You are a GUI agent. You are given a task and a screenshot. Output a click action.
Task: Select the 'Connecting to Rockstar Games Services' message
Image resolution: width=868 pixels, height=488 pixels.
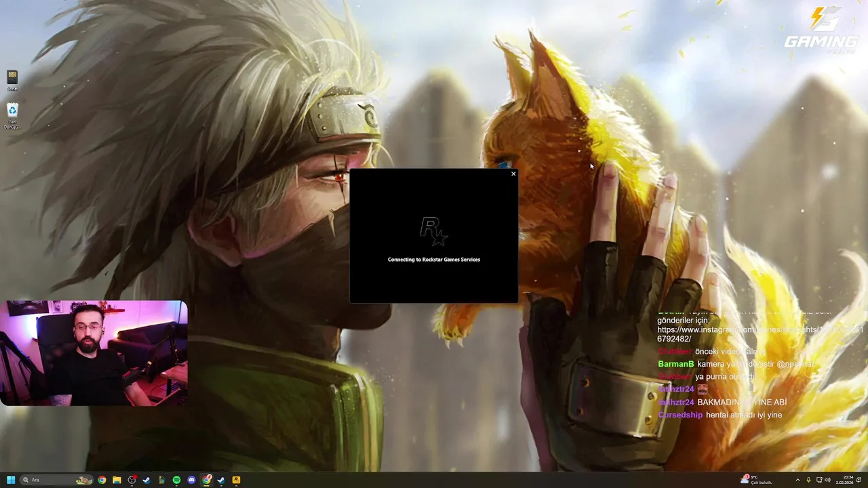point(434,260)
